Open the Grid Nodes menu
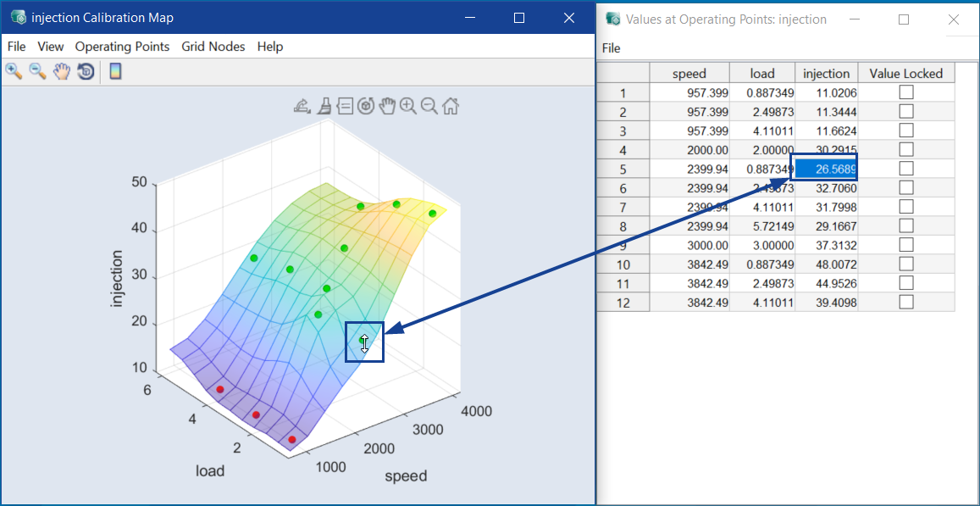Viewport: 980px width, 506px height. coord(213,47)
